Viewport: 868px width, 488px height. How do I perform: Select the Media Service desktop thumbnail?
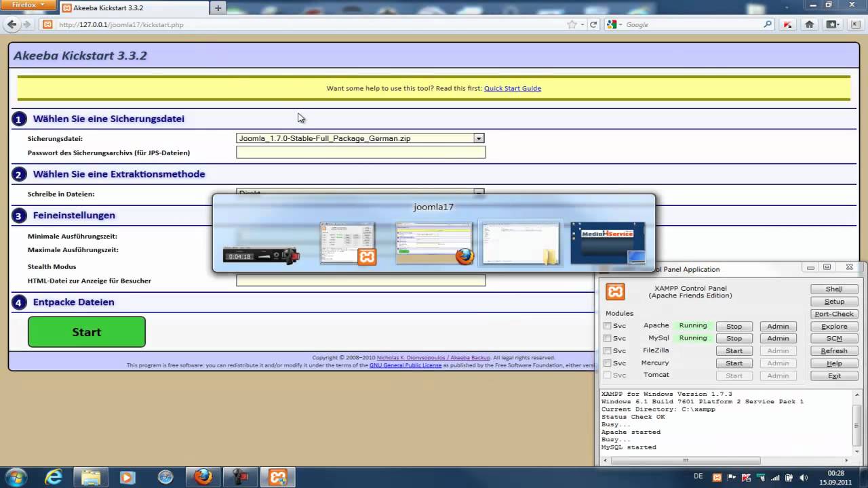608,243
